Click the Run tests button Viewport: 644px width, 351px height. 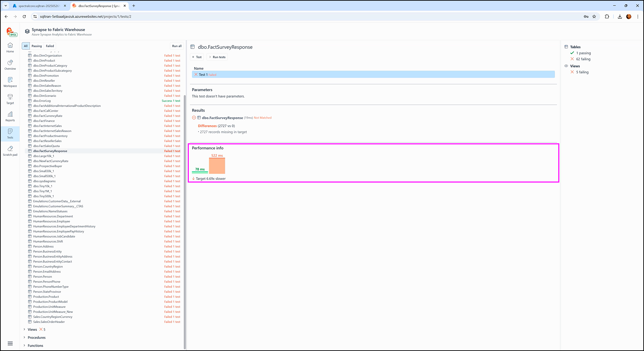[x=217, y=57]
